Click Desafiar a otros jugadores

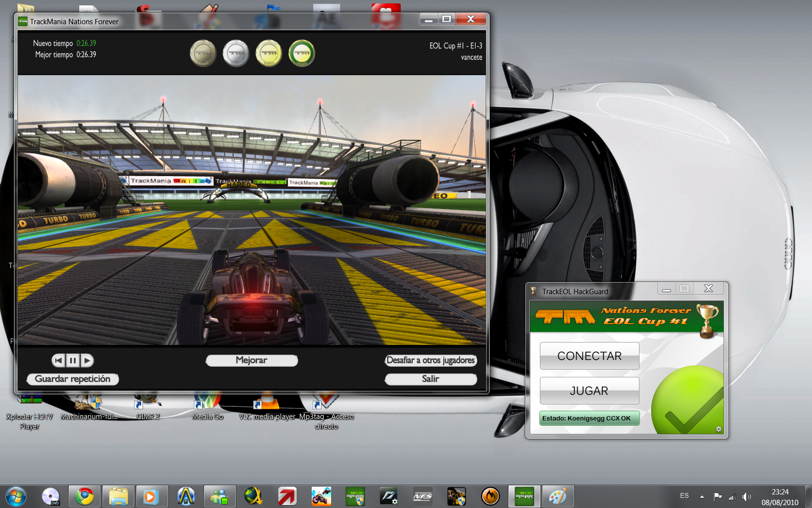coord(431,360)
